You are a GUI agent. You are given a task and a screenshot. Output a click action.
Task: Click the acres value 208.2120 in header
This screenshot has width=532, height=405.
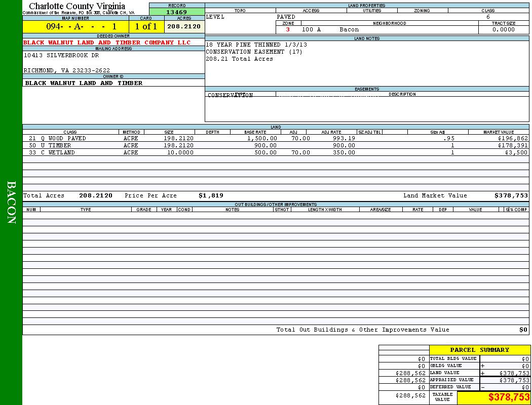184,26
